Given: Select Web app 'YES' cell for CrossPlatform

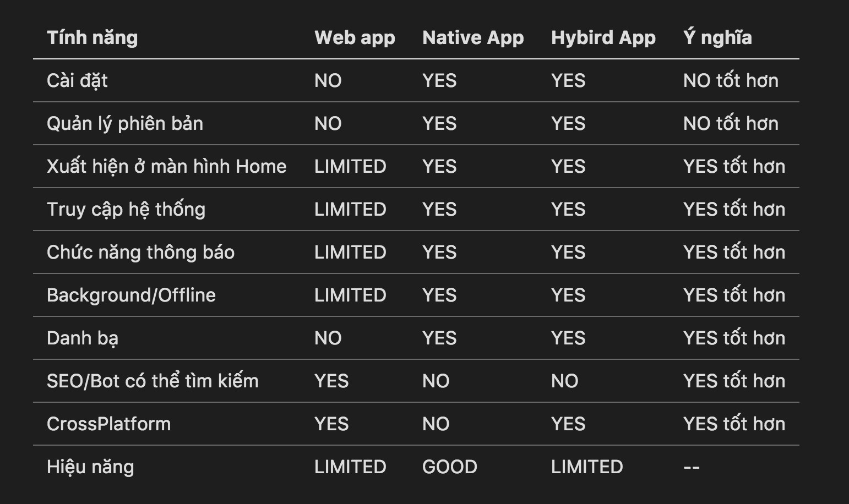Looking at the screenshot, I should click(x=331, y=424).
